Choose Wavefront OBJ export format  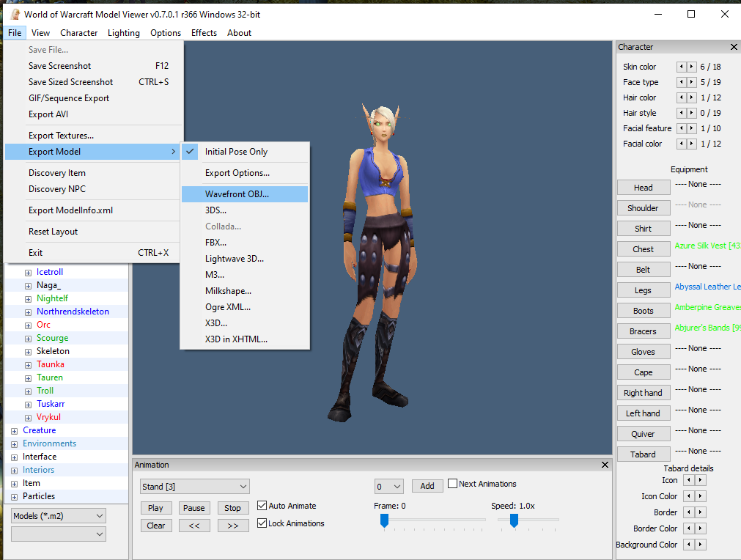pyautogui.click(x=245, y=194)
